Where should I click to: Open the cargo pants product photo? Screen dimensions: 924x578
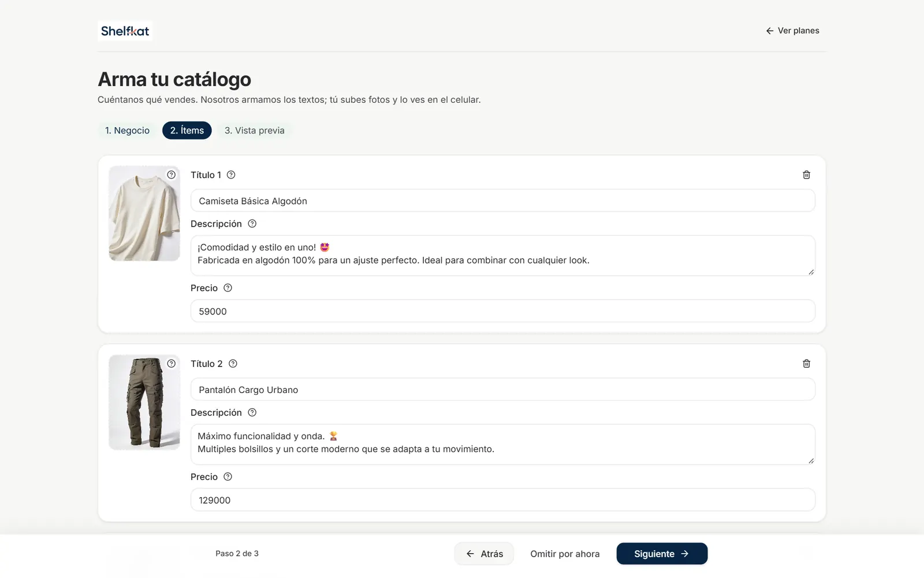(144, 402)
